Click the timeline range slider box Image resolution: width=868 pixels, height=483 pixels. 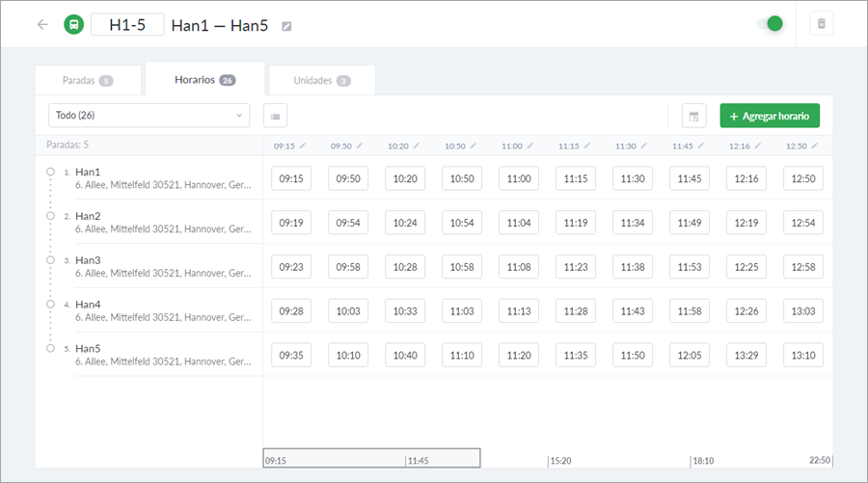click(x=371, y=458)
